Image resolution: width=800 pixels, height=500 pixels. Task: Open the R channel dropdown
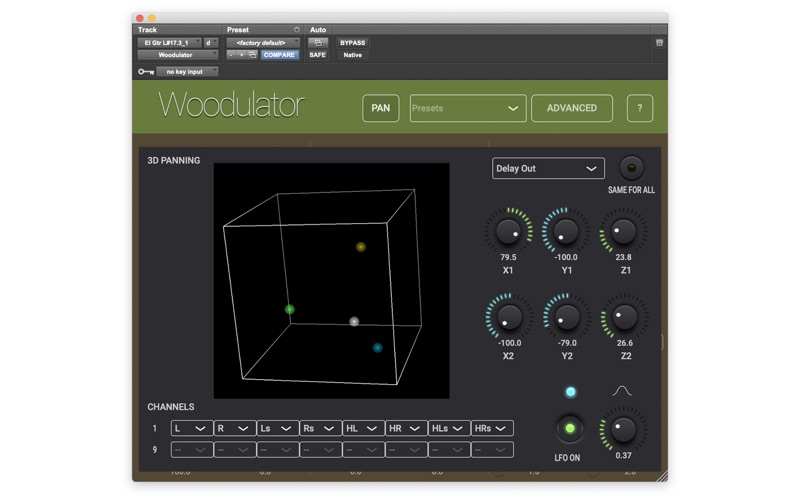(235, 429)
